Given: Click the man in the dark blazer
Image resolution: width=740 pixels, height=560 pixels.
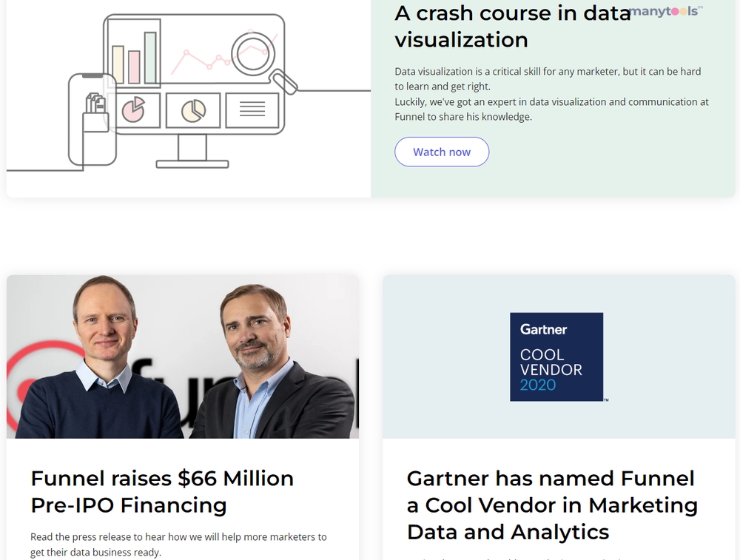Looking at the screenshot, I should (x=272, y=362).
